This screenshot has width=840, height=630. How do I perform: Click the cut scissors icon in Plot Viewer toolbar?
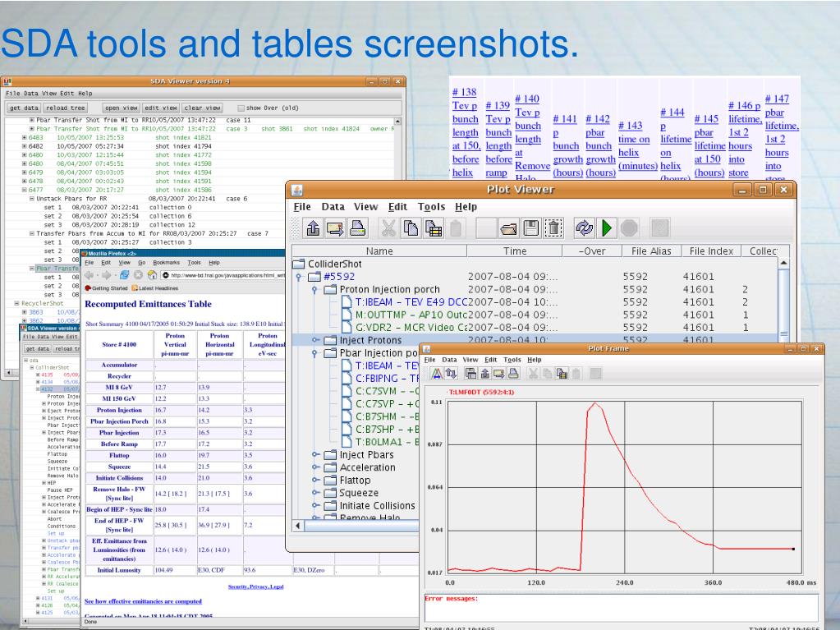[388, 228]
